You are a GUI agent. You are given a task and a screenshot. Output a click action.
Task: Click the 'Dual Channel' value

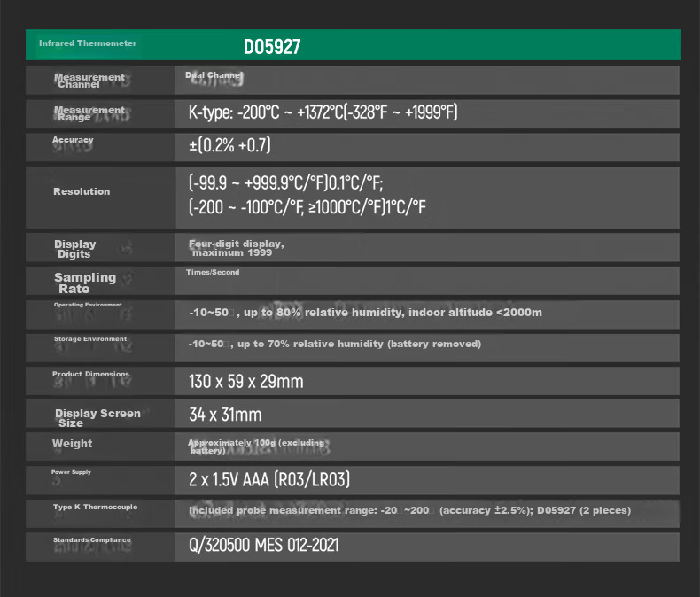pyautogui.click(x=214, y=75)
